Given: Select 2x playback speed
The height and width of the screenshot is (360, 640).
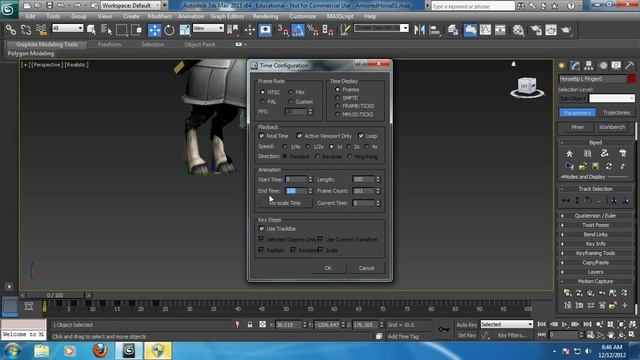Looking at the screenshot, I should coord(349,147).
